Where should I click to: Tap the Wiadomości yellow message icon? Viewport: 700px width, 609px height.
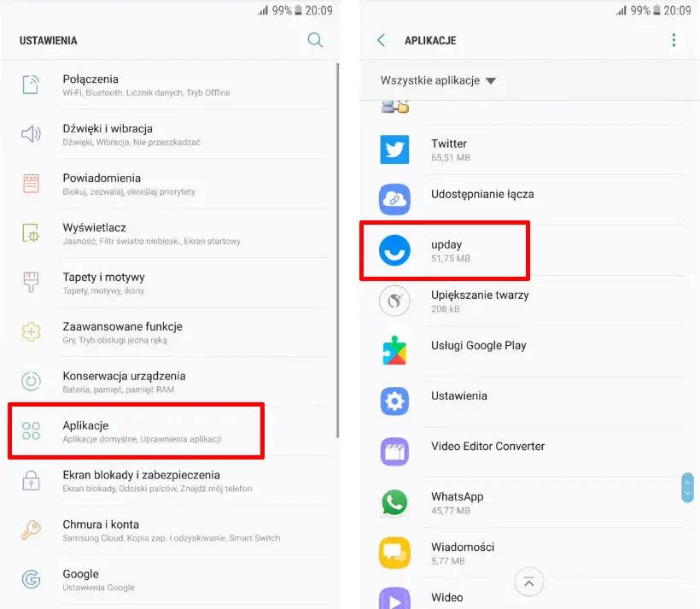[394, 553]
